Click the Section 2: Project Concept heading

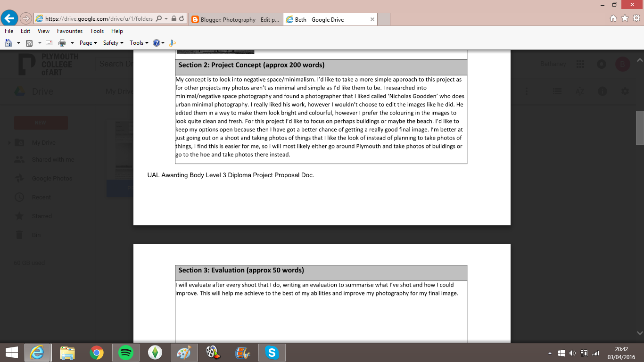[x=251, y=65]
